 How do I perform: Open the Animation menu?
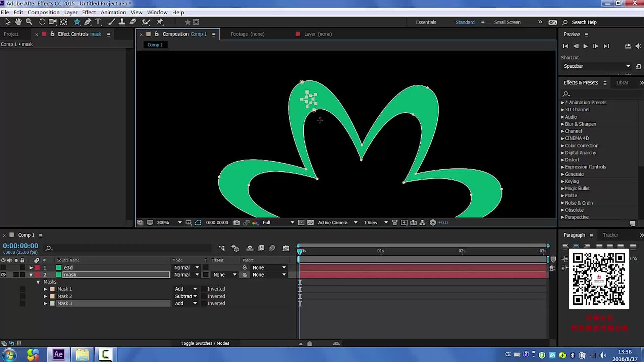coord(113,12)
